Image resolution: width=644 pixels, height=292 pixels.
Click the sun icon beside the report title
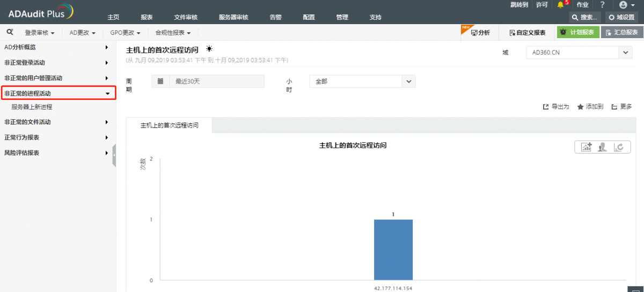coord(209,49)
